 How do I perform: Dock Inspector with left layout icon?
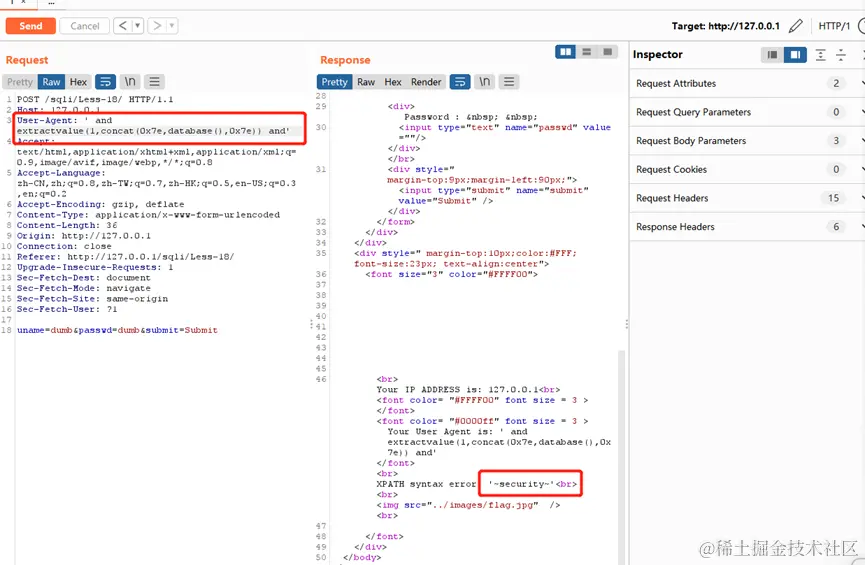(772, 55)
